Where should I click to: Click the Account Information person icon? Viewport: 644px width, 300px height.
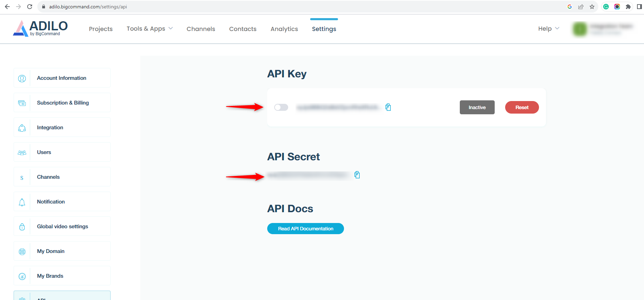coord(22,78)
